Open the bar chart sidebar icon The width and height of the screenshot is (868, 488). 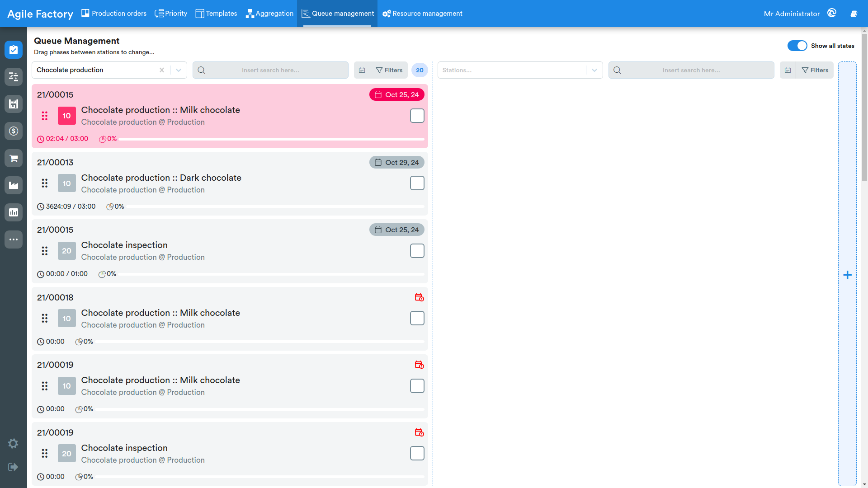[14, 212]
